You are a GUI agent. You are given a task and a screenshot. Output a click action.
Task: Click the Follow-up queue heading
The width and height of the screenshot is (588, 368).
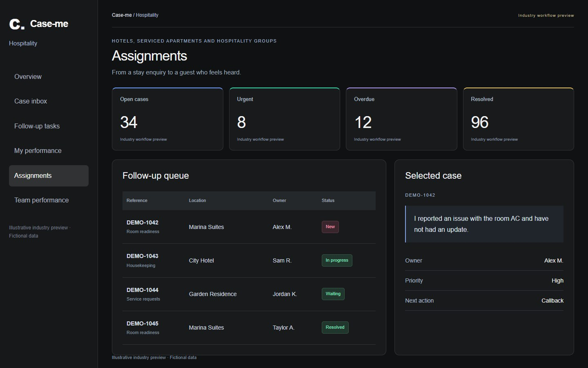[x=156, y=176]
